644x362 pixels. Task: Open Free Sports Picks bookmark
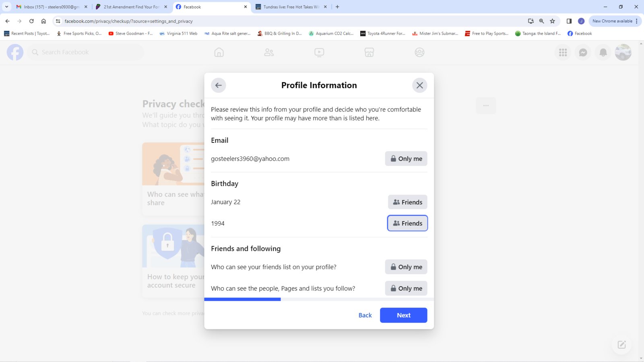tap(79, 33)
